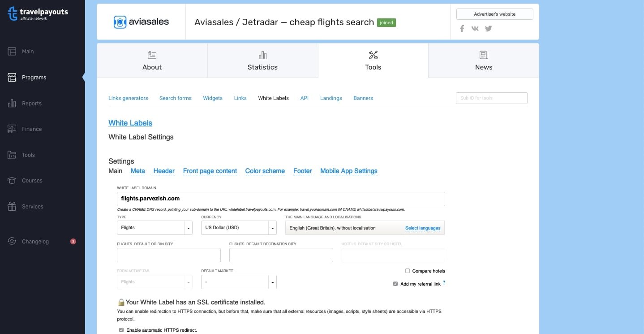The image size is (644, 334).
Task: Click the SSL certificate padlock icon
Action: click(121, 302)
